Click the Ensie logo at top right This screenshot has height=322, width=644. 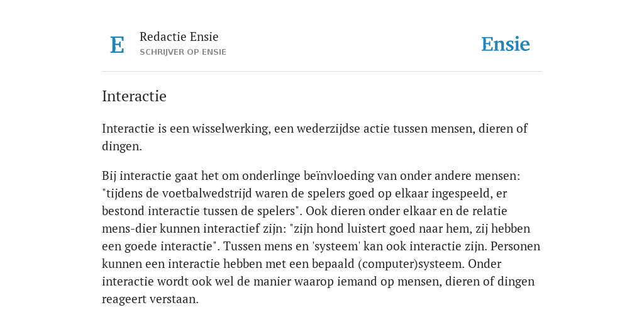pyautogui.click(x=506, y=44)
